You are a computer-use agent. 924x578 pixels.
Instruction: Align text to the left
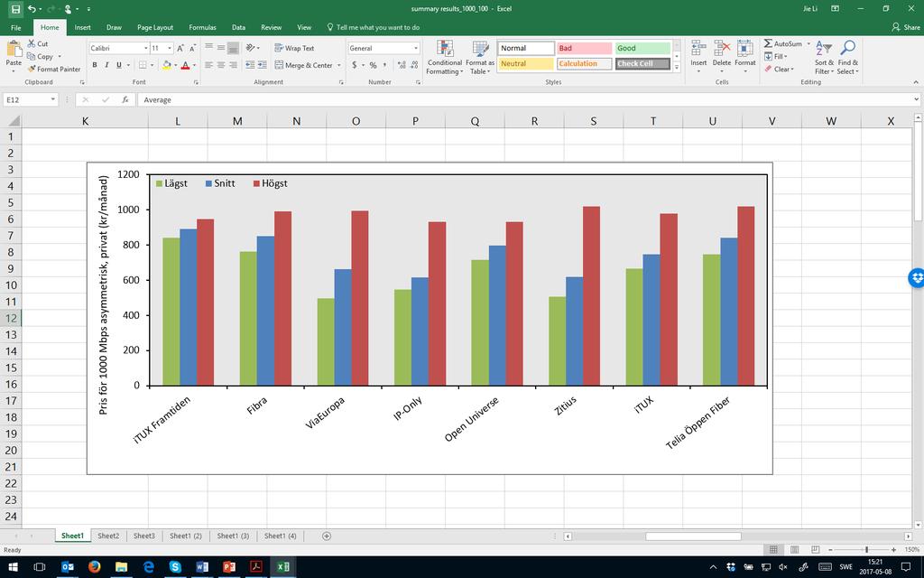click(x=208, y=65)
